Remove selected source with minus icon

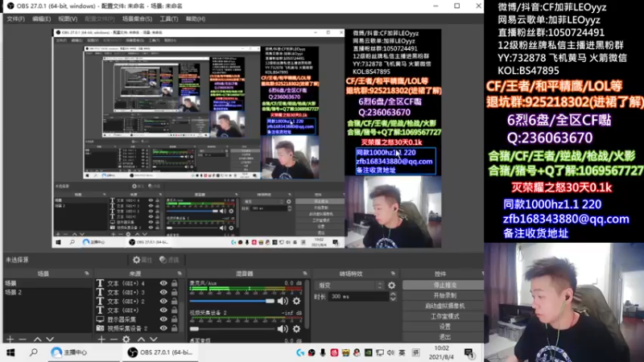pyautogui.click(x=114, y=339)
